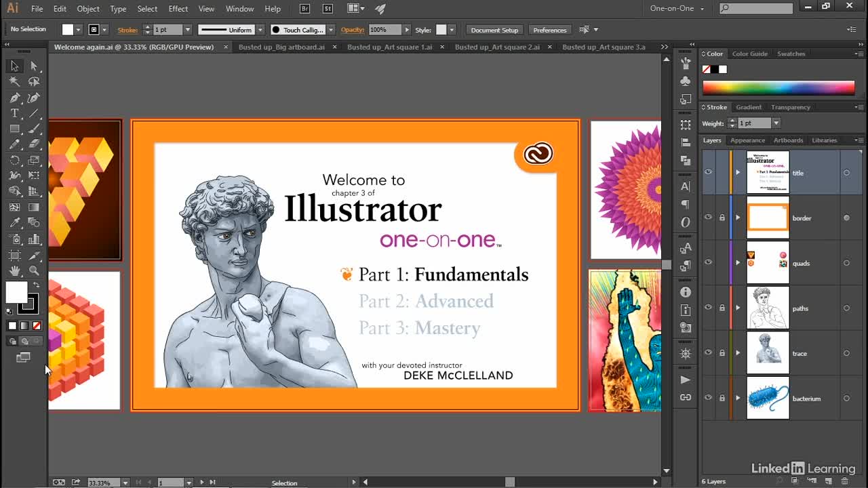Select the Gradient tool
868x488 pixels.
(34, 207)
